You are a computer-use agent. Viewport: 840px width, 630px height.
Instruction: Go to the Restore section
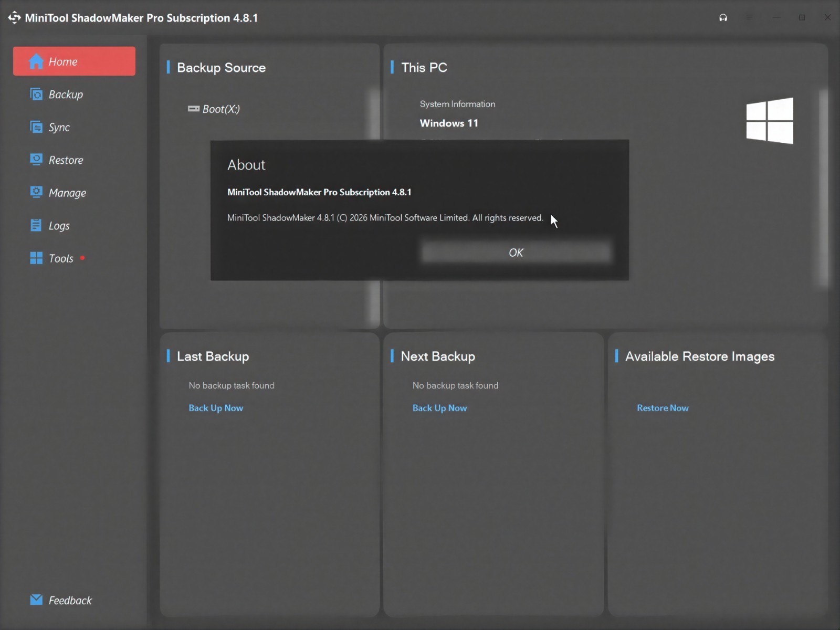pyautogui.click(x=66, y=160)
